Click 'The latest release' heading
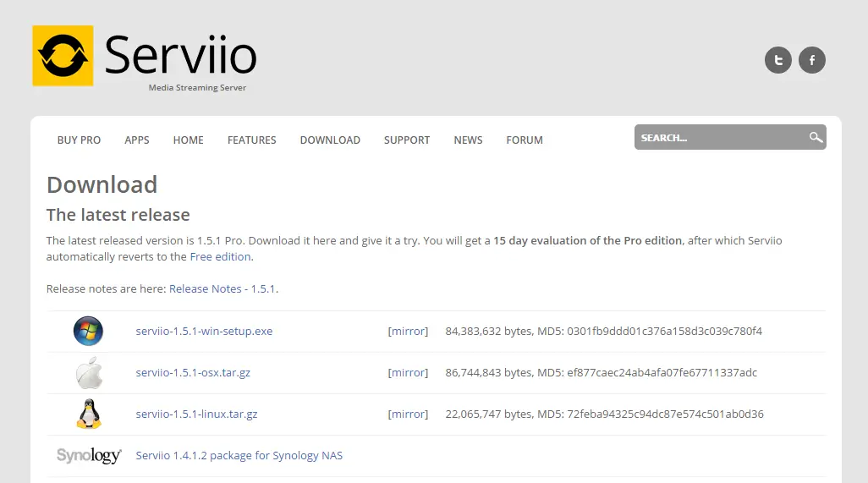This screenshot has width=868, height=483. (x=118, y=215)
